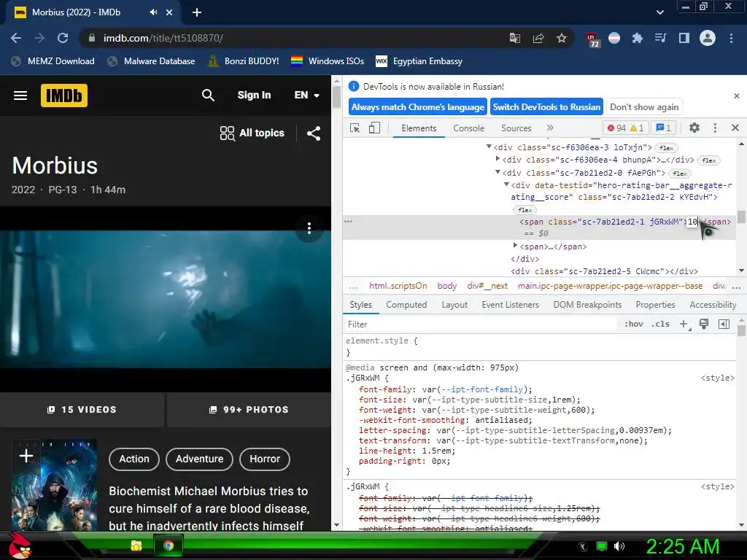Open the Layout tab
The image size is (747, 560).
coord(454,305)
